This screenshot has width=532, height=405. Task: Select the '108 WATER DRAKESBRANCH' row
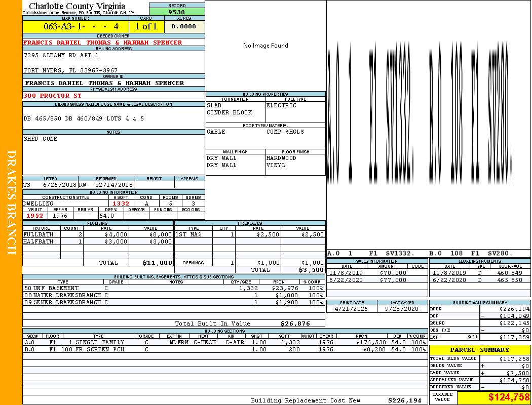pyautogui.click(x=173, y=295)
